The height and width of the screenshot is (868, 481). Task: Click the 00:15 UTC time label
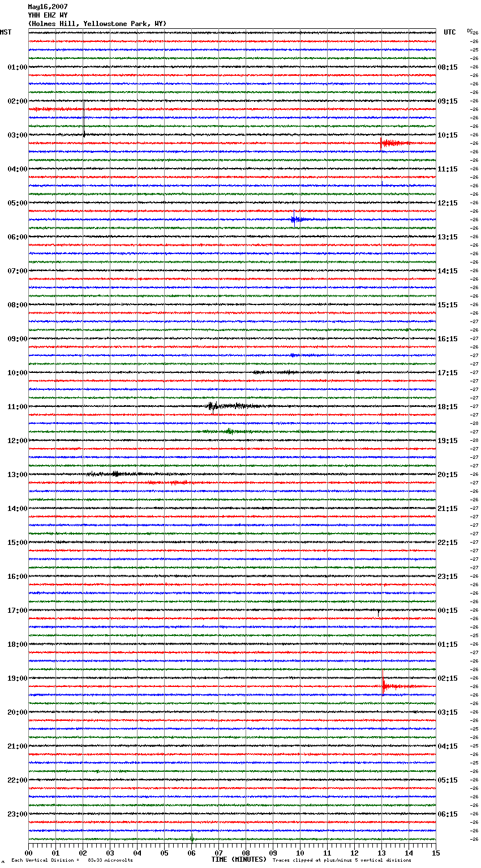448,611
